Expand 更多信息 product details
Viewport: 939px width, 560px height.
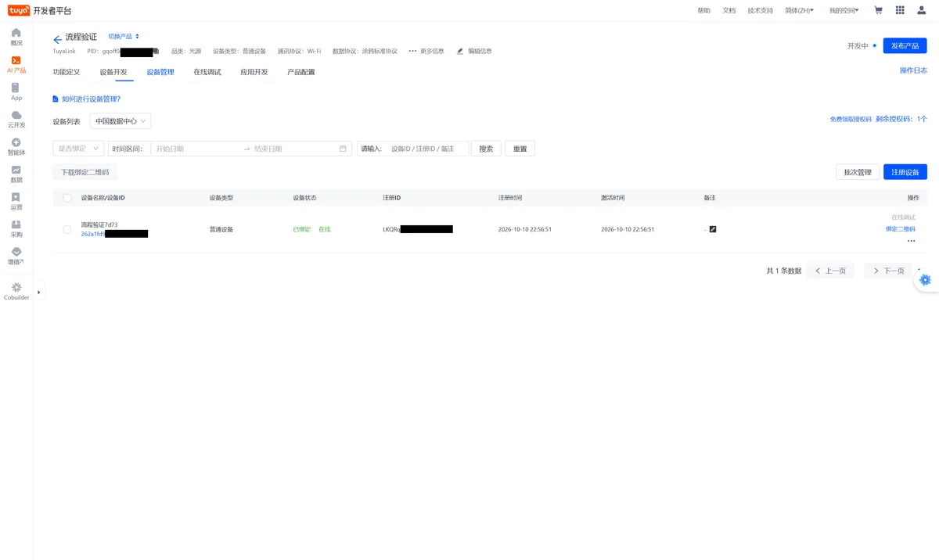pyautogui.click(x=426, y=52)
